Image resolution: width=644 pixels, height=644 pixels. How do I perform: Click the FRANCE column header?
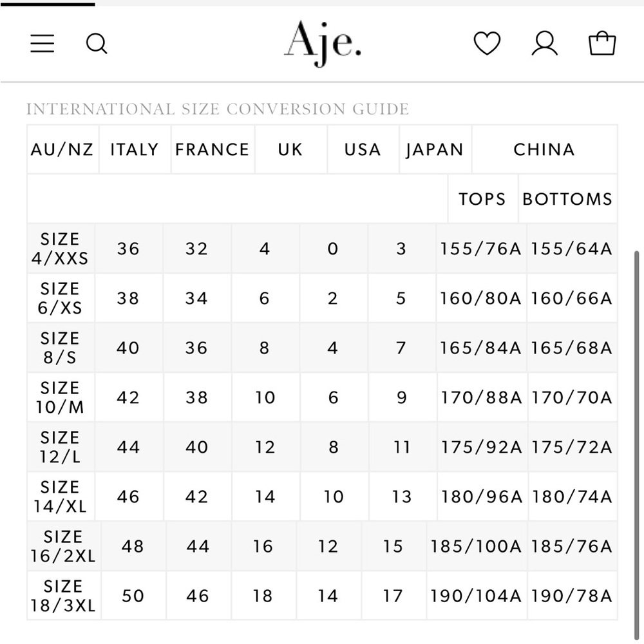pyautogui.click(x=213, y=149)
